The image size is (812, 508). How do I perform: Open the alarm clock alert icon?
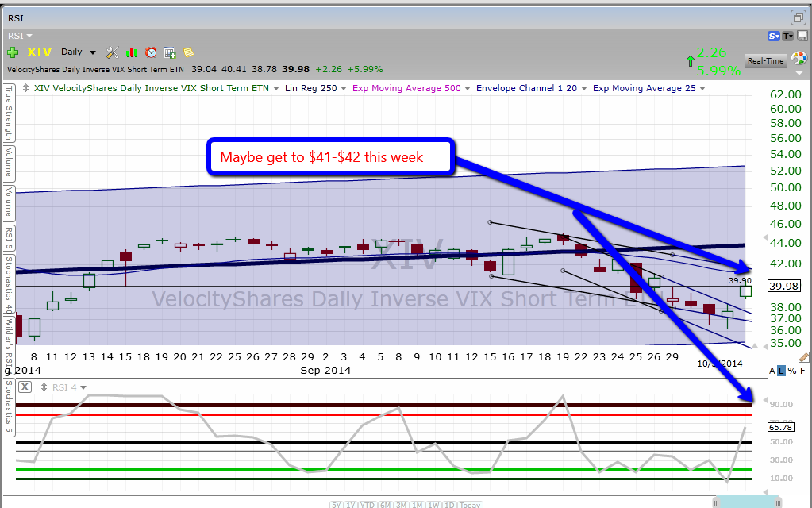(151, 52)
